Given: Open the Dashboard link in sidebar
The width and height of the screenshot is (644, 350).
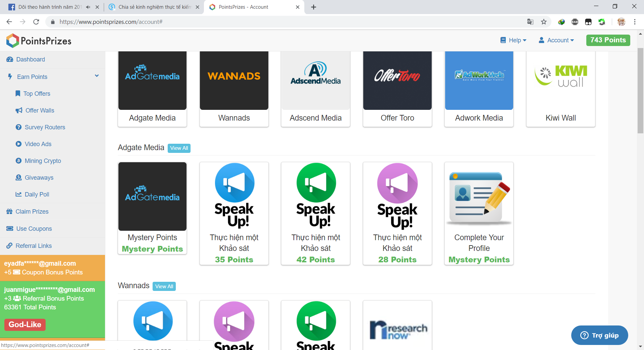Looking at the screenshot, I should click(x=31, y=59).
